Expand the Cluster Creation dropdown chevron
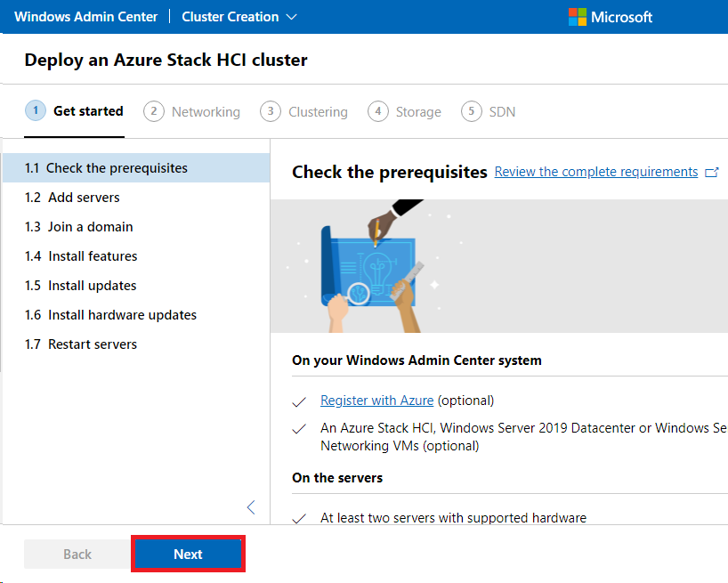 pyautogui.click(x=291, y=17)
